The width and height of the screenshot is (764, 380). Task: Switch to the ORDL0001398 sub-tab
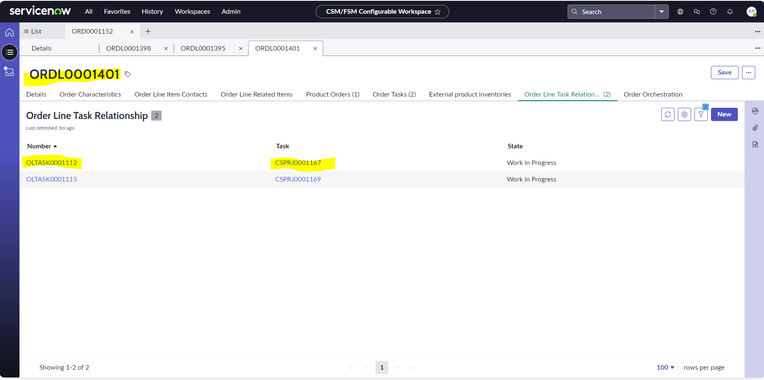[x=128, y=49]
